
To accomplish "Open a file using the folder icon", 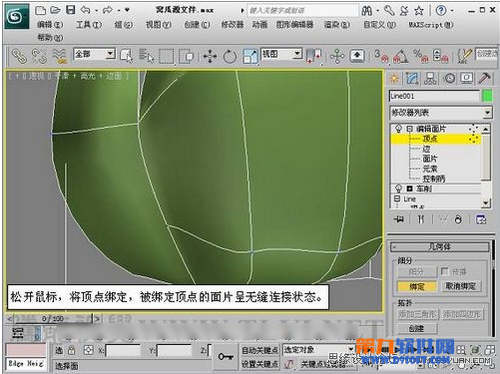I will (x=55, y=10).
